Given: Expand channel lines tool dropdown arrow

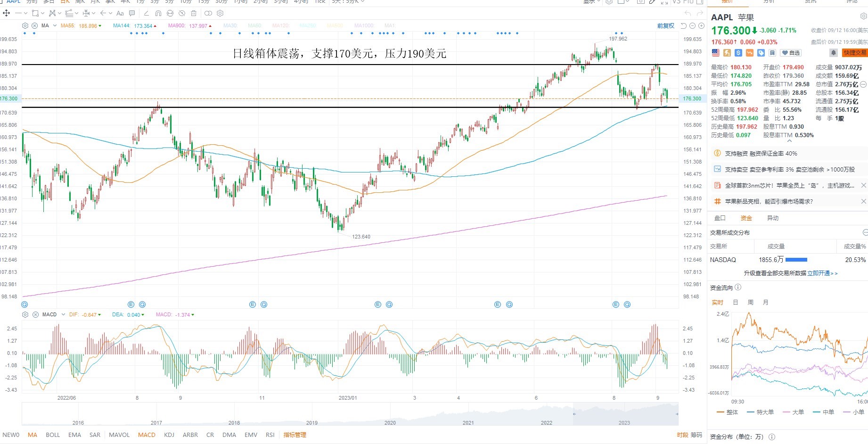Looking at the screenshot, I should (x=76, y=13).
